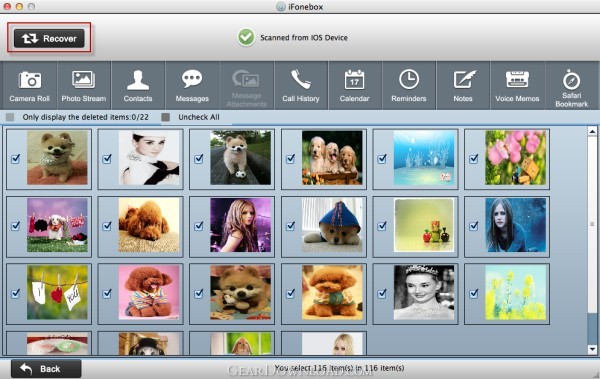Open the Voice Memos category

pos(517,86)
